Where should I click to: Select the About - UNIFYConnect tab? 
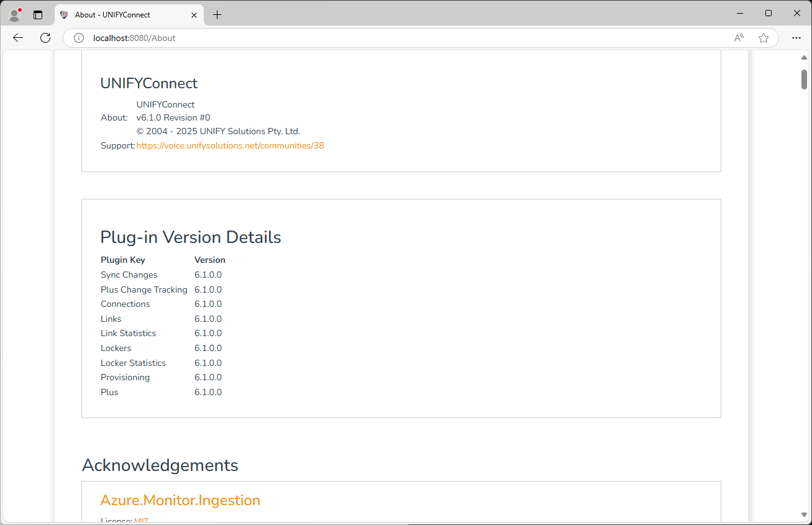pos(129,15)
